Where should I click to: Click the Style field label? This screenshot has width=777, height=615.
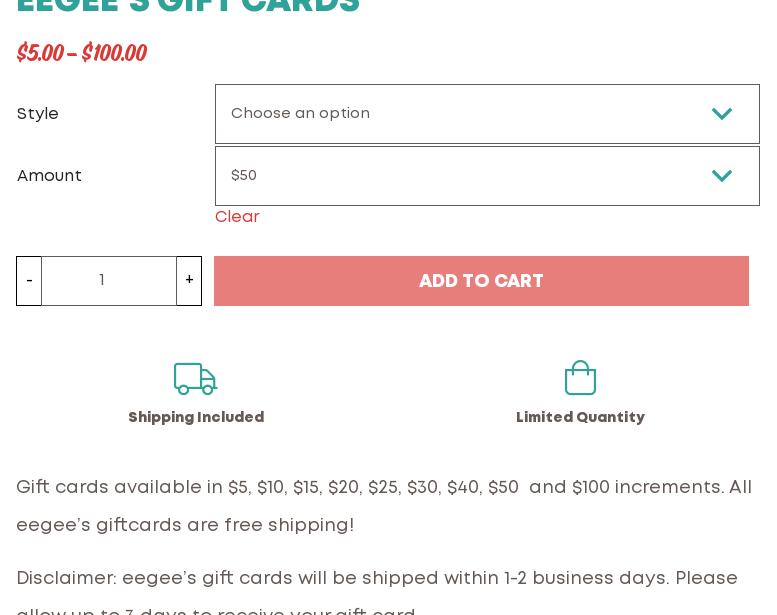[38, 114]
